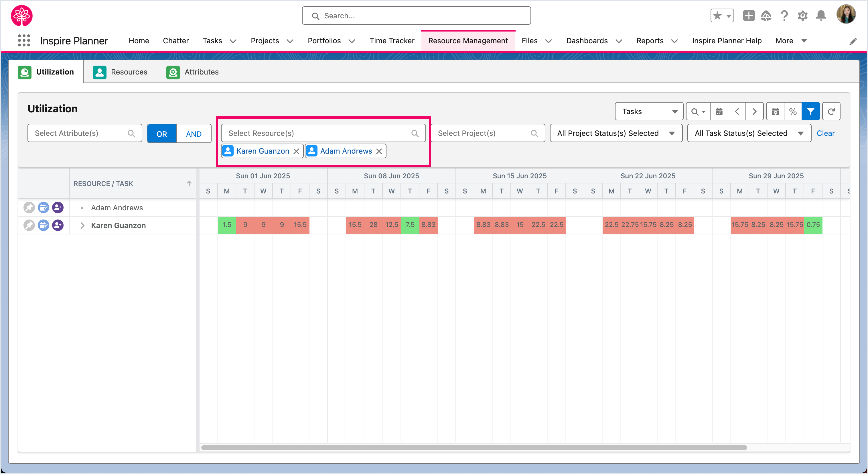This screenshot has width=868, height=474.
Task: Open the Setup gear icon
Action: (802, 15)
